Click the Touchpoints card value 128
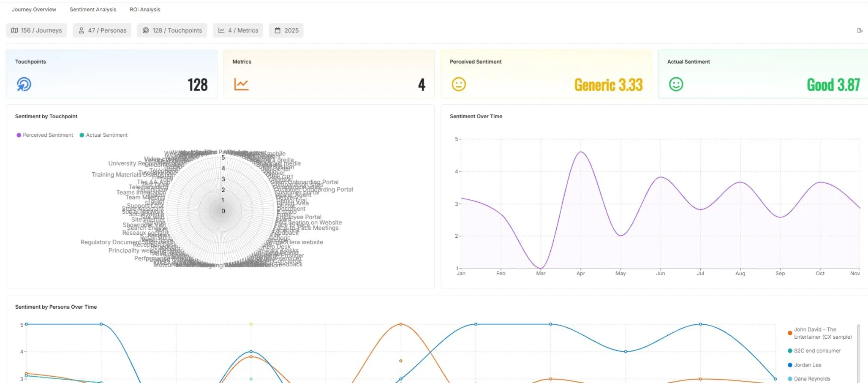868x383 pixels. 197,85
